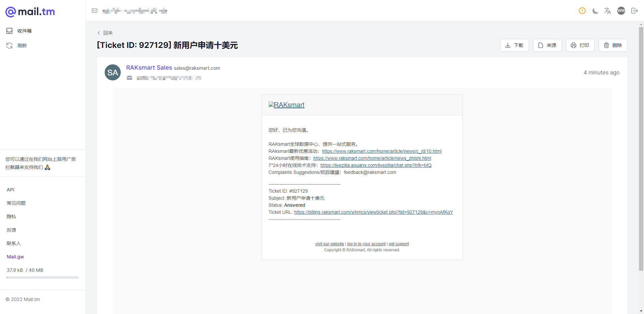
Task: Open 隐私 privacy sidebar item
Action: pyautogui.click(x=11, y=216)
